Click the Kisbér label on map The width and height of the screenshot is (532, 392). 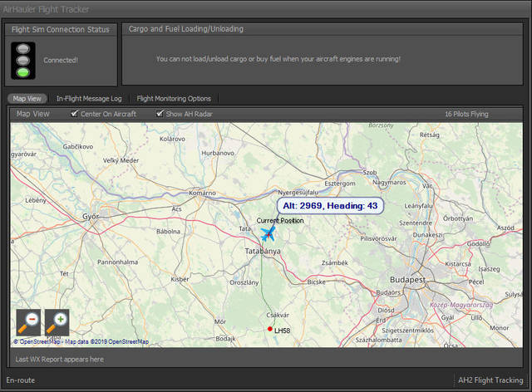tap(180, 279)
